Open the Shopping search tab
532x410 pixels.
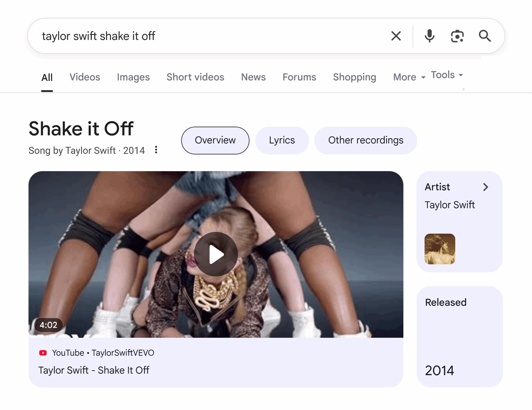[x=354, y=77]
